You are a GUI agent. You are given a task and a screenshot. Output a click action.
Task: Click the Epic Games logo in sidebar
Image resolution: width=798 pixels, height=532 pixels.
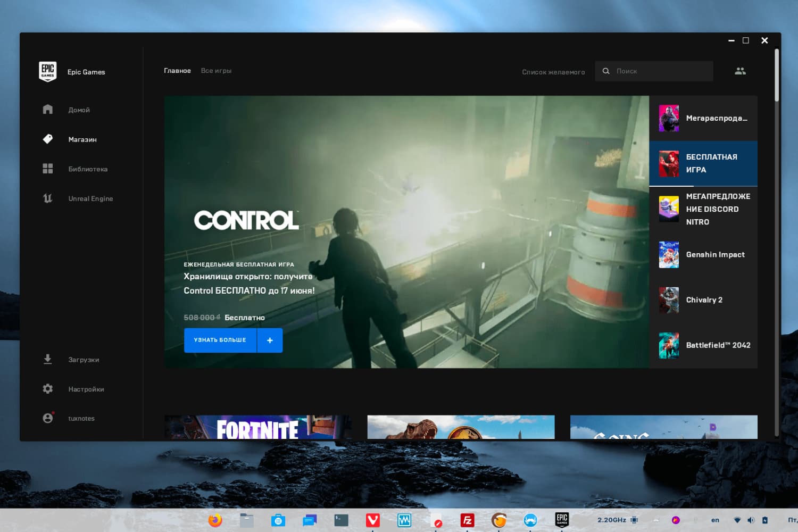(48, 71)
